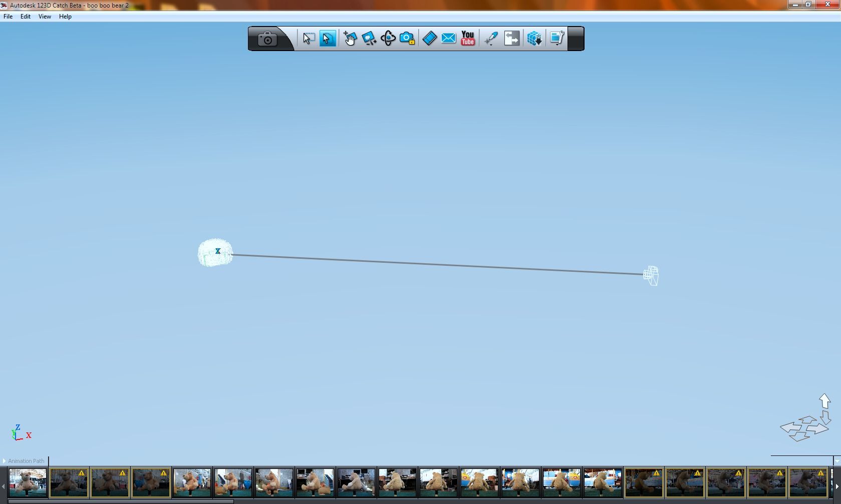This screenshot has height=504, width=841.
Task: Toggle the camera view lock
Action: [407, 38]
